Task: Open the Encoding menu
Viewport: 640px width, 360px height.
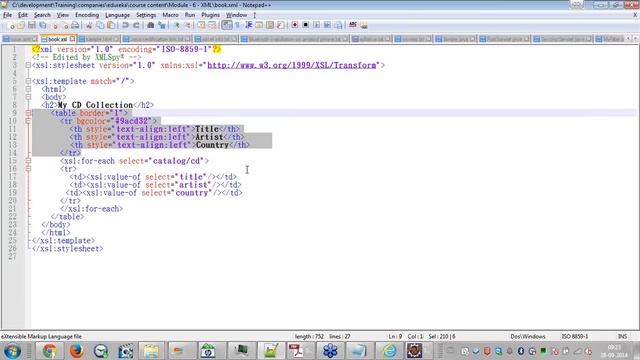Action: pos(87,15)
